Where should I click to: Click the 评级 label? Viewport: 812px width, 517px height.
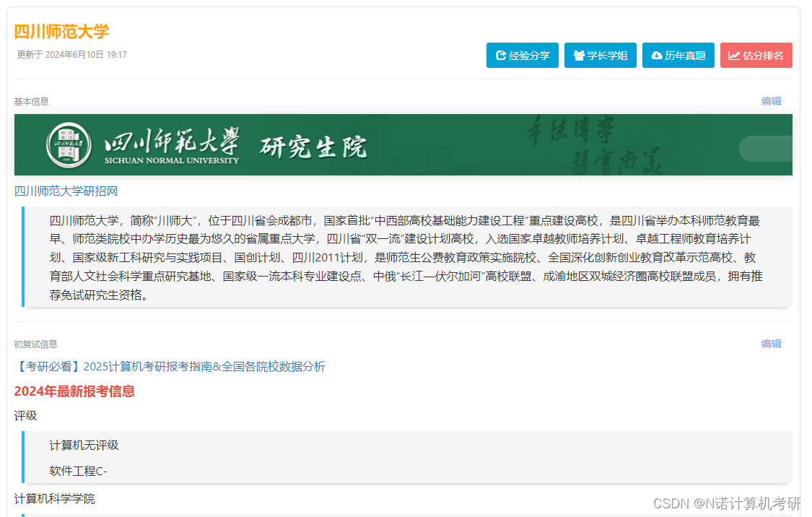pyautogui.click(x=25, y=416)
